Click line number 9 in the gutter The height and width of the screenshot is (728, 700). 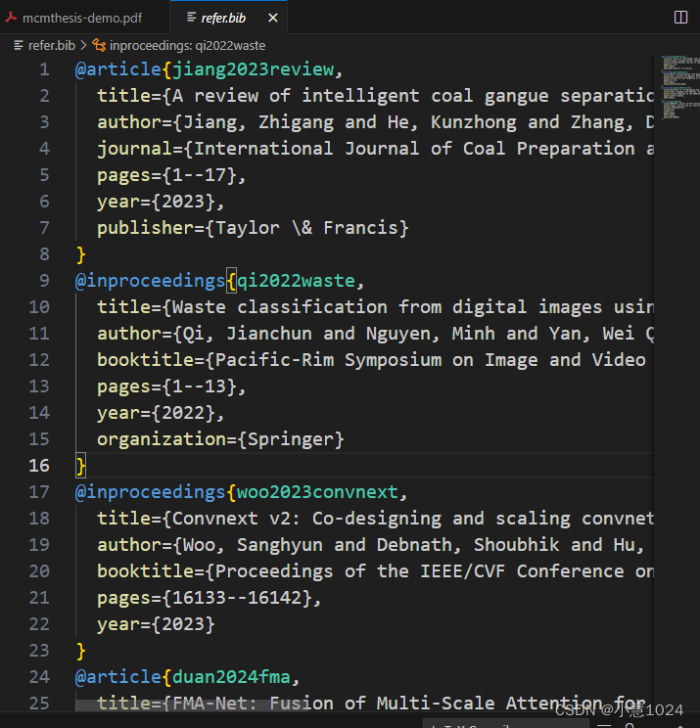(44, 281)
